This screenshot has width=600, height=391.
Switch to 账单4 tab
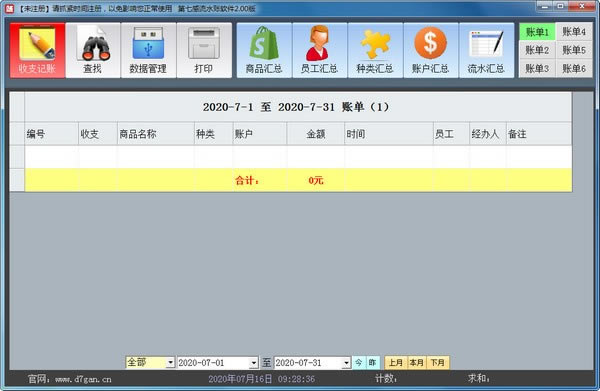tap(574, 32)
